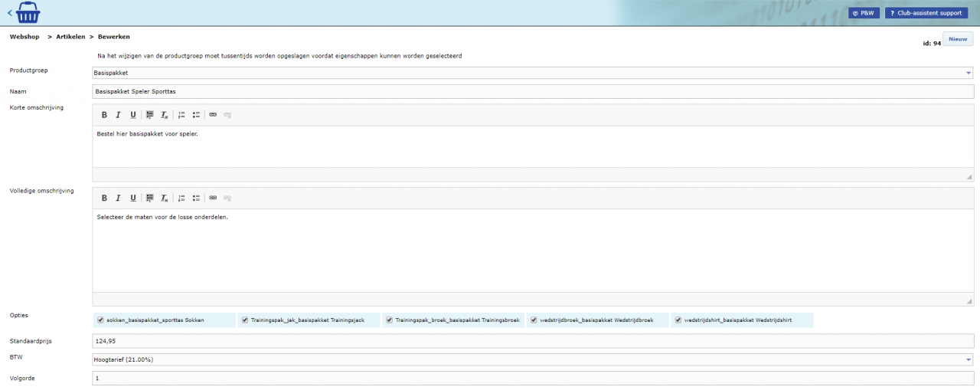Toggle the Wedstrijdbroek option checkbox
980x387 pixels.
click(x=534, y=320)
